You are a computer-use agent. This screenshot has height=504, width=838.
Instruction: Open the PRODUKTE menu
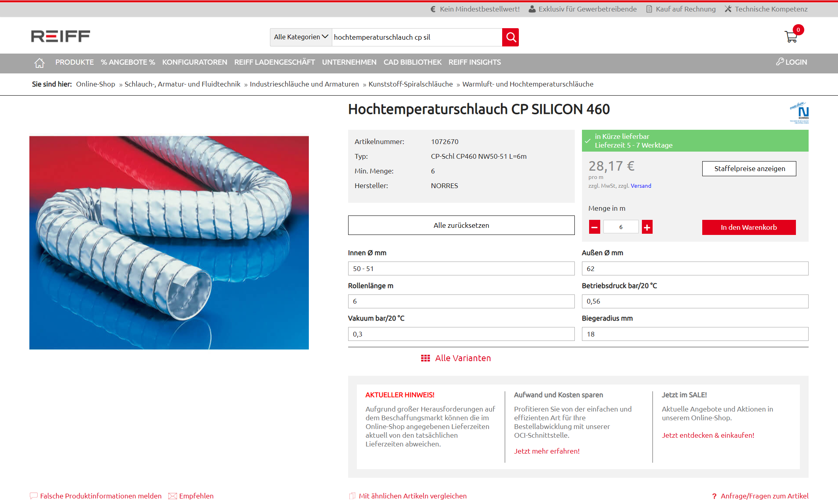[x=75, y=62]
